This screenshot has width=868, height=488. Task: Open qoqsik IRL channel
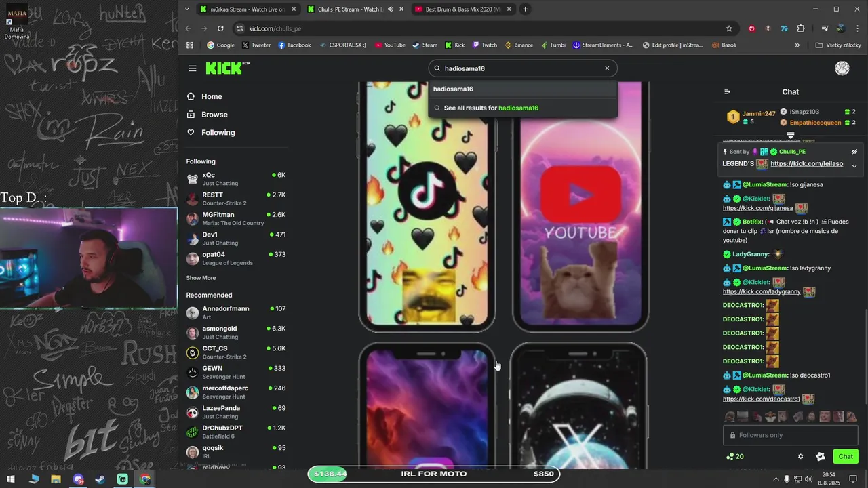[236, 451]
